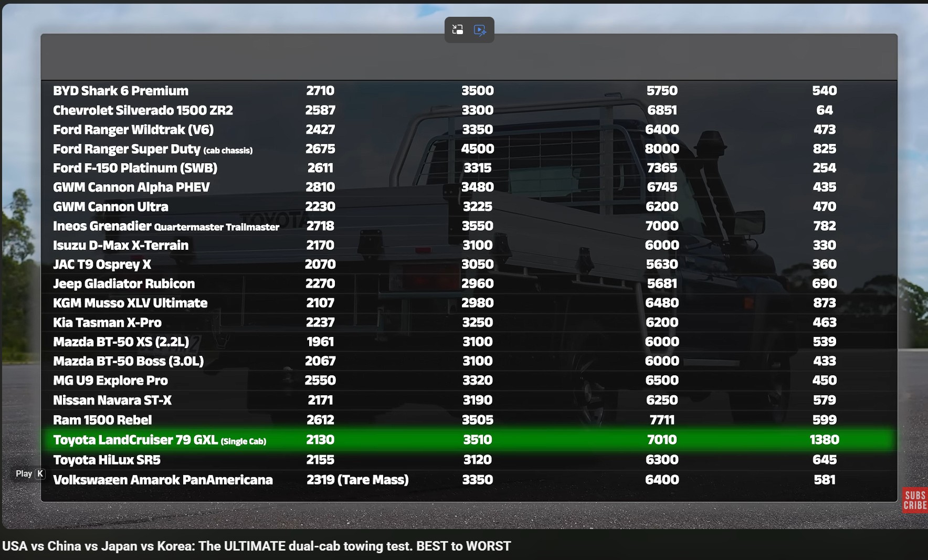Select the BYD Shark 6 Premium row name
928x560 pixels.
(x=121, y=91)
